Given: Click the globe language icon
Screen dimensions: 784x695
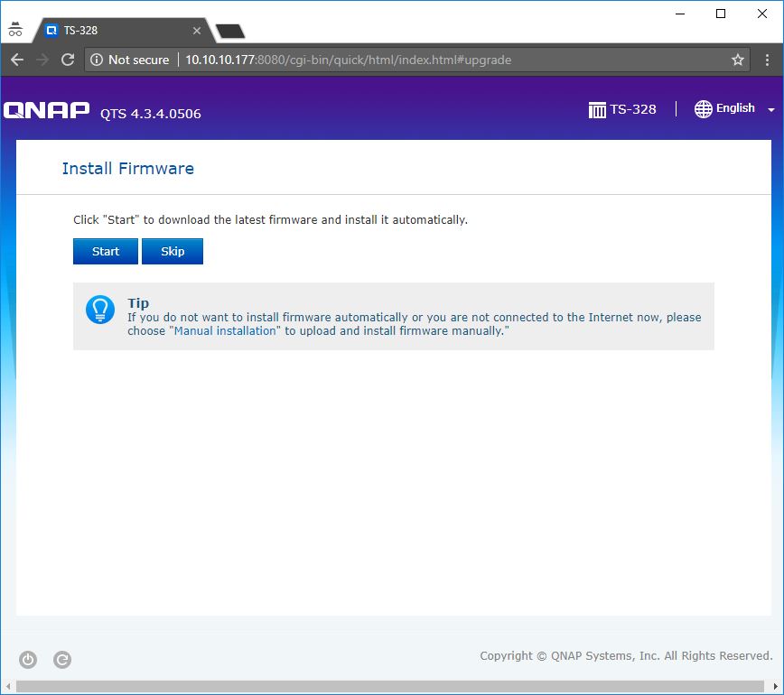Looking at the screenshot, I should 703,109.
